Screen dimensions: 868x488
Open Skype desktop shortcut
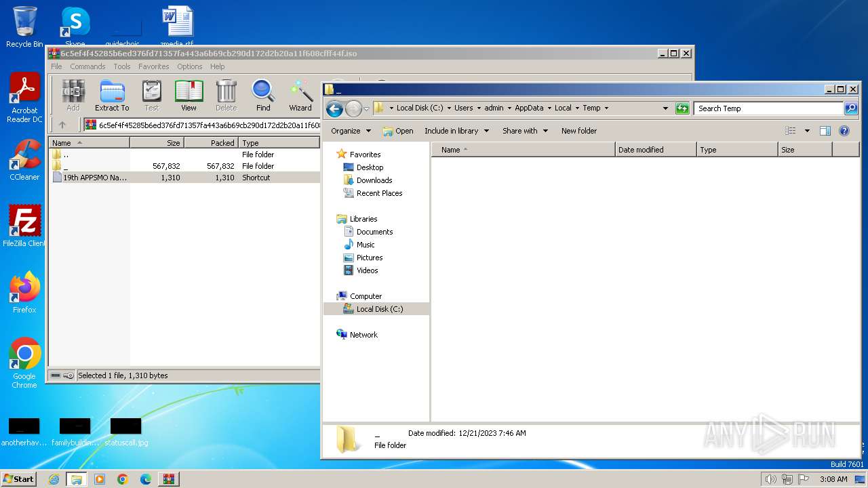(x=75, y=27)
